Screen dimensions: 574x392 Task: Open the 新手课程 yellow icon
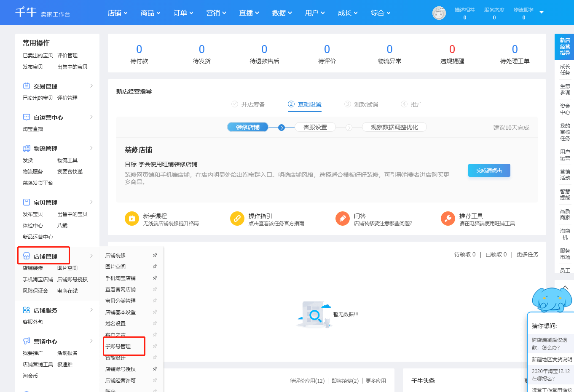click(132, 219)
